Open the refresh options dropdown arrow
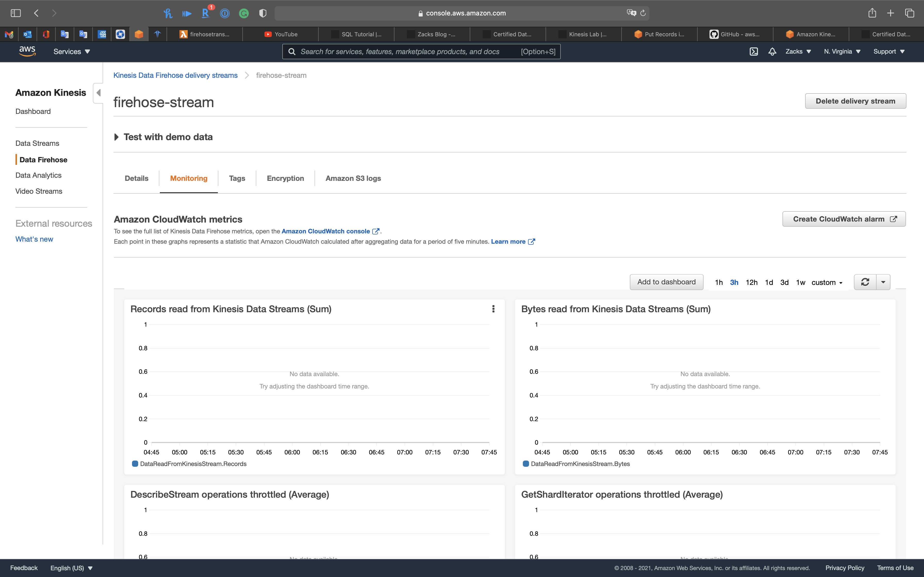Image resolution: width=924 pixels, height=577 pixels. (x=883, y=282)
